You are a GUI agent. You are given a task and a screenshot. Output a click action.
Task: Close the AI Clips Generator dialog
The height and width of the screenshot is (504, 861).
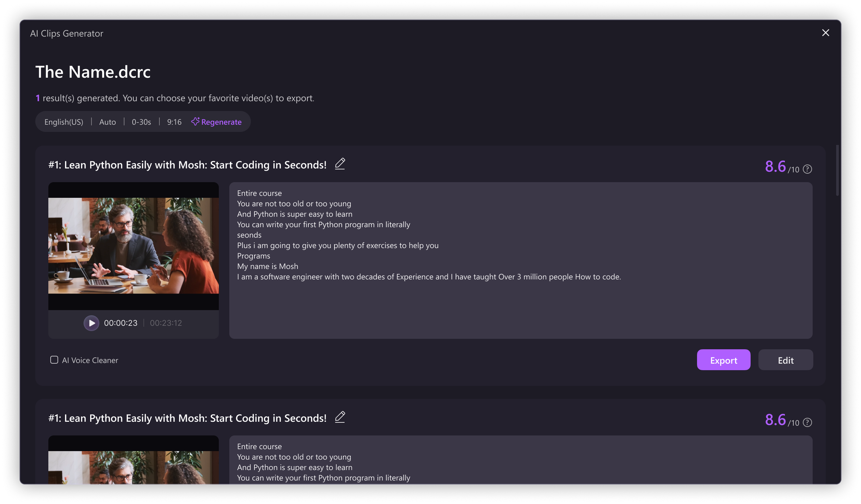[825, 33]
